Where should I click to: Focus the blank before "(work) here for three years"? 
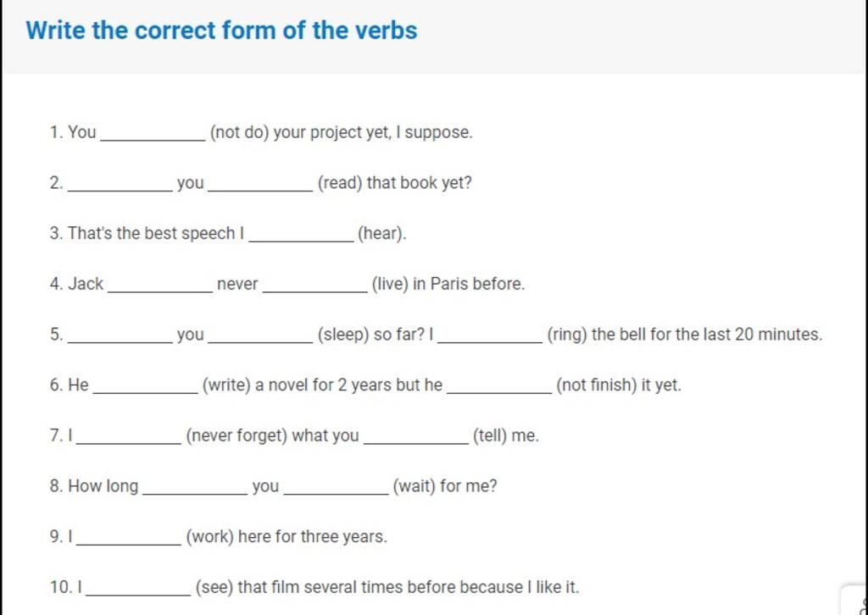pos(129,537)
